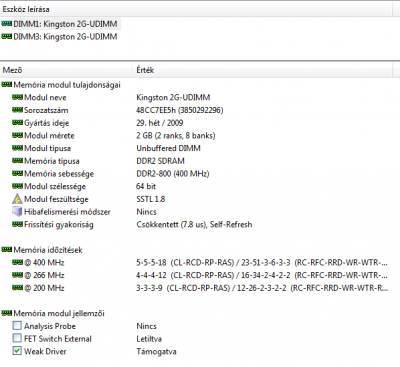Select the Gyártás ideje field label

(x=46, y=123)
